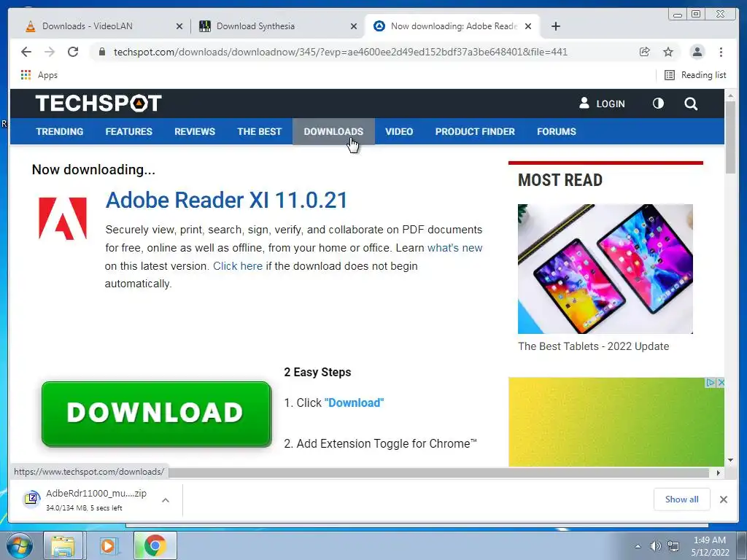Click the padlock site info icon
The height and width of the screenshot is (560, 747).
point(101,52)
